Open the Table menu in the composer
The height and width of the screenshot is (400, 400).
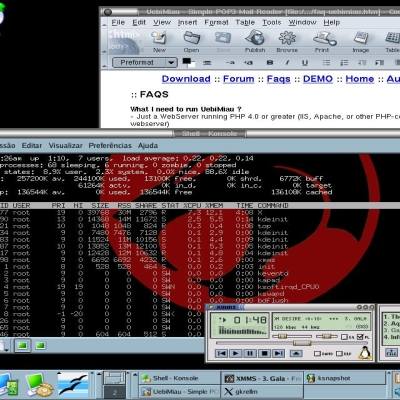pos(245,22)
